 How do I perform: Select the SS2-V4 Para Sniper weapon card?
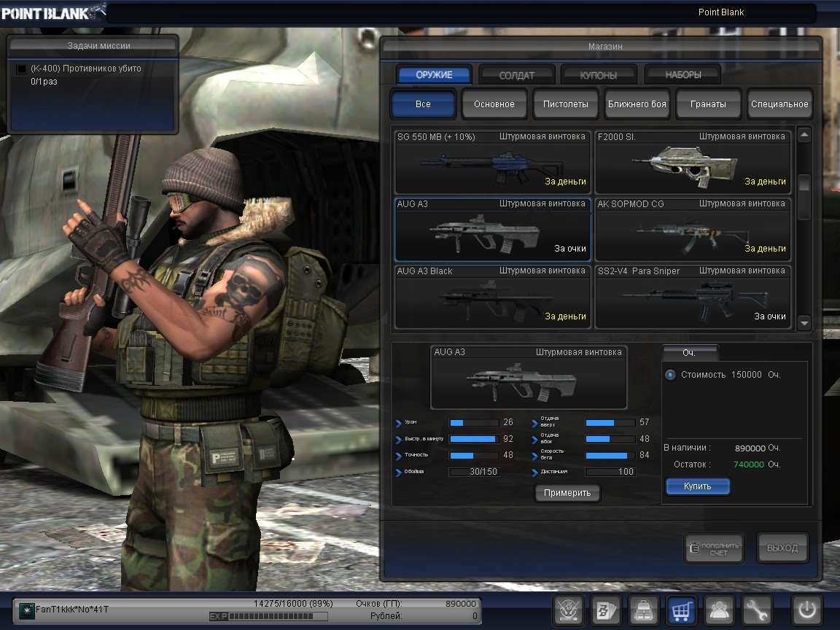click(x=692, y=297)
